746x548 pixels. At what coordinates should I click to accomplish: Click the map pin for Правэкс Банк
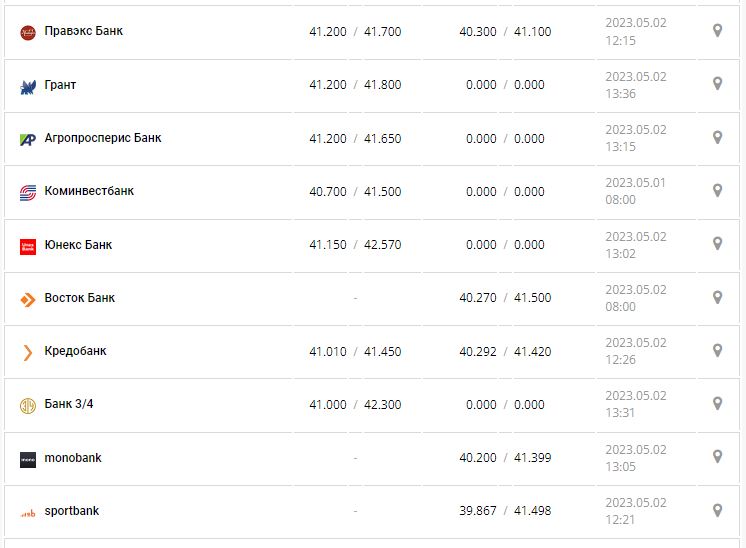[717, 31]
